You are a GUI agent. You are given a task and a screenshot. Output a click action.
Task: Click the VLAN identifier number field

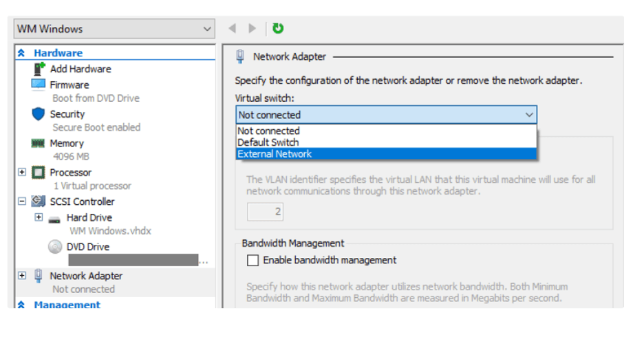[266, 212]
